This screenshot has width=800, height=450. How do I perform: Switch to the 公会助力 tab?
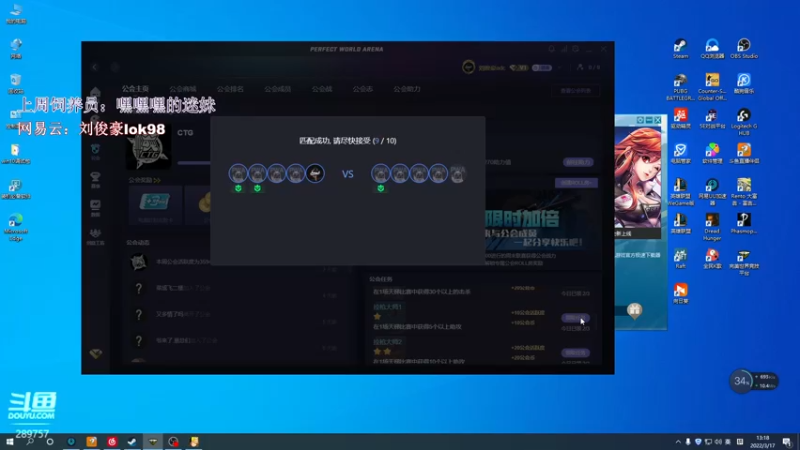[407, 89]
